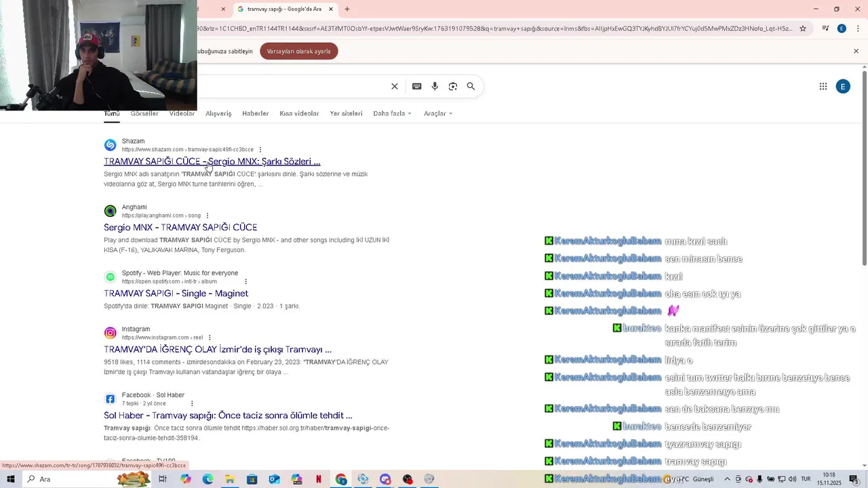Viewport: 868px width, 488px height.
Task: Search by image with the Lens camera icon
Action: pos(453,86)
